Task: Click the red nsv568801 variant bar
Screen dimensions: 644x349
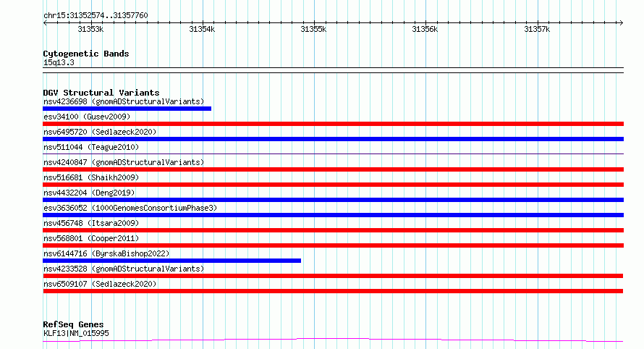Action: pyautogui.click(x=333, y=245)
